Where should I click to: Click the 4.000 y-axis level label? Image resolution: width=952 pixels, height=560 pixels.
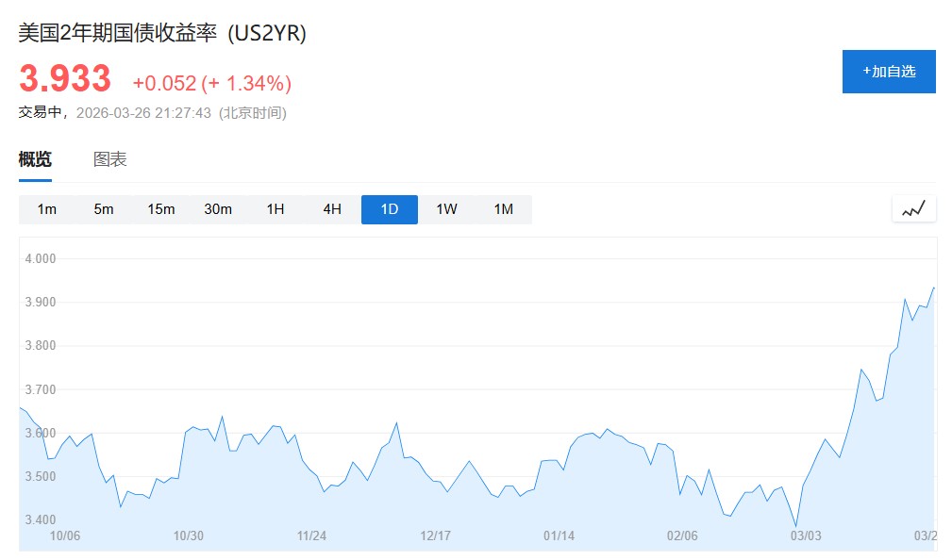click(42, 258)
